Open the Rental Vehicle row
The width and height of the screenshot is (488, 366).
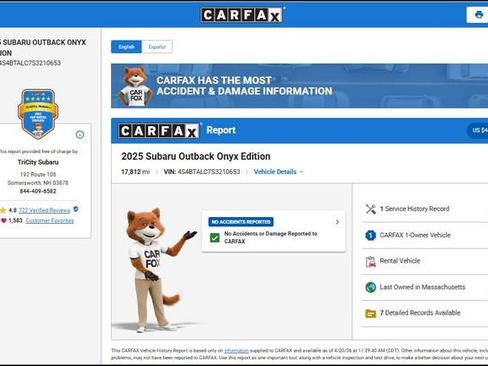pos(425,261)
